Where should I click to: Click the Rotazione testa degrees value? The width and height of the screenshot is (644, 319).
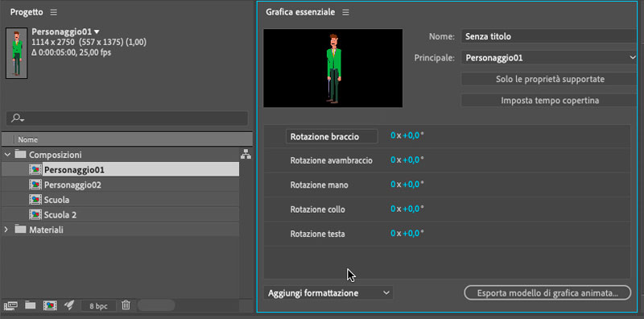[411, 234]
